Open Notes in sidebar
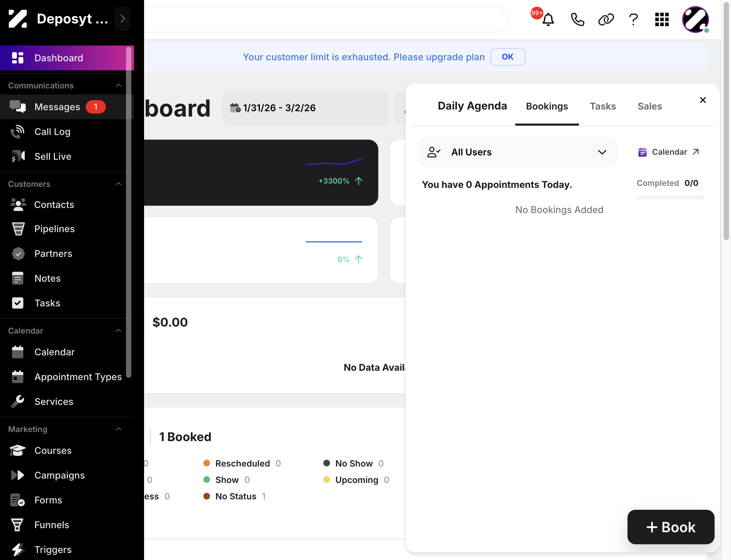This screenshot has height=560, width=731. tap(67, 278)
